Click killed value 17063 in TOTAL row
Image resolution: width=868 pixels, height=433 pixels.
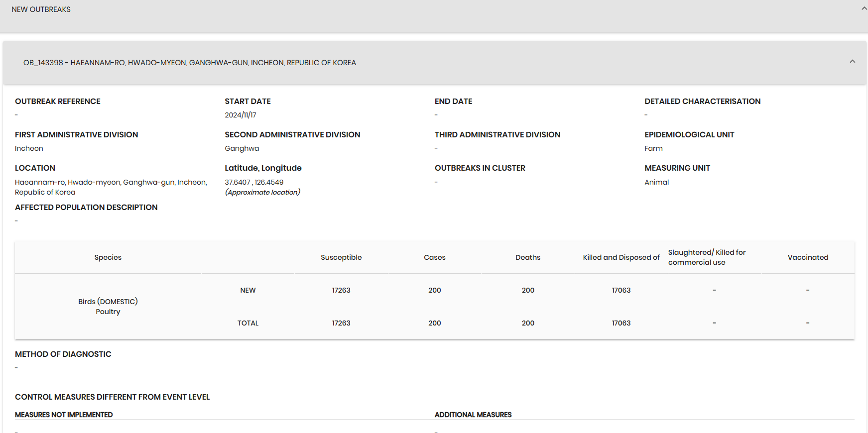tap(621, 323)
